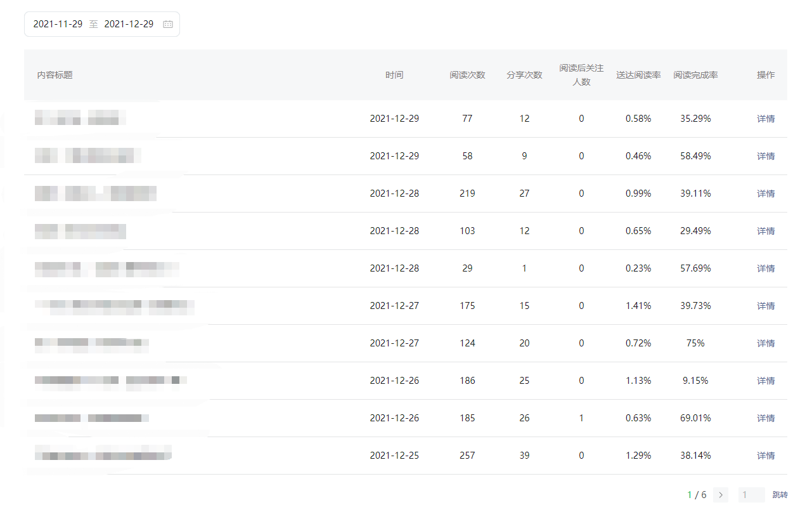The height and width of the screenshot is (519, 812).
Task: Click the 跳转 jump link
Action: (x=780, y=495)
